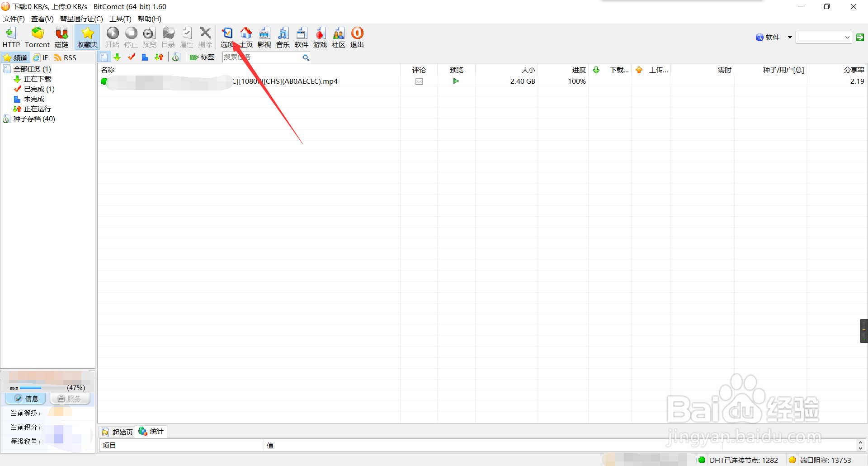
Task: Click the 搜索任务 search field
Action: [261, 57]
